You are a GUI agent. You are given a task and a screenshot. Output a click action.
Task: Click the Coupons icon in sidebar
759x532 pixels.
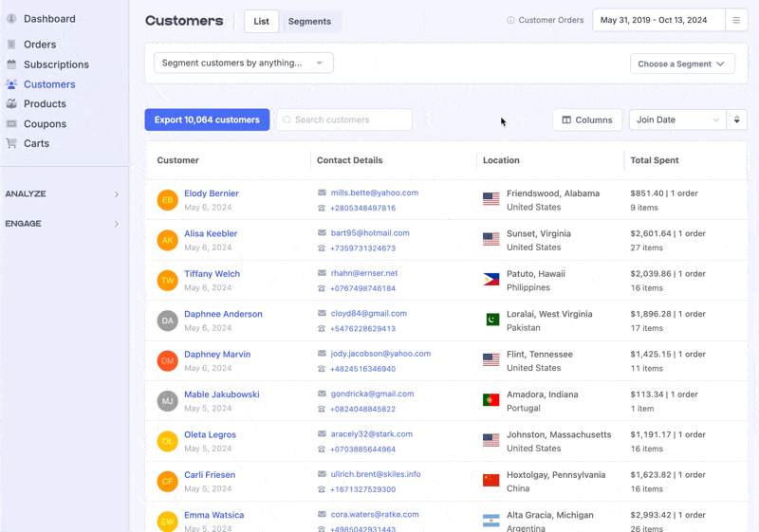[11, 124]
